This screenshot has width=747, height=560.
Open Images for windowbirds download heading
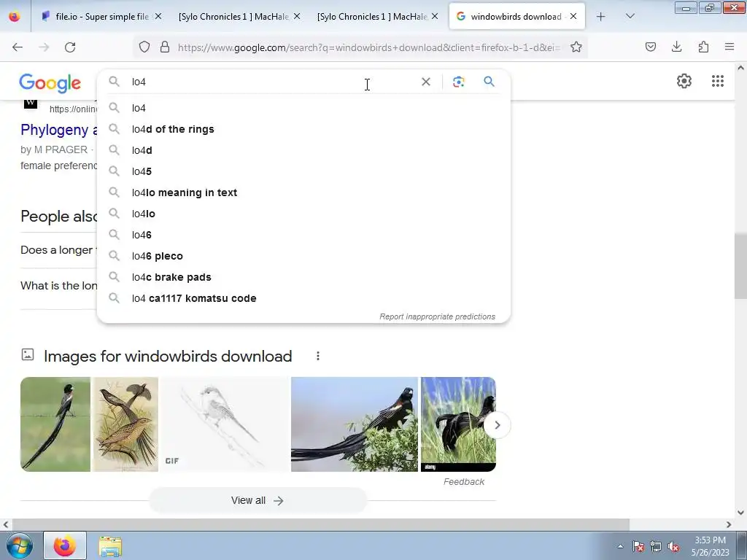[168, 356]
